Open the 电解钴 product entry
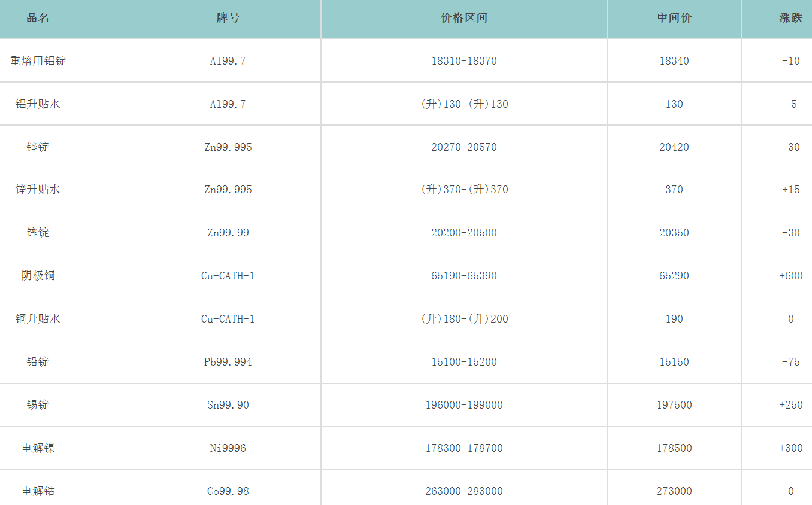Screen dimensions: 812x505 [38, 491]
